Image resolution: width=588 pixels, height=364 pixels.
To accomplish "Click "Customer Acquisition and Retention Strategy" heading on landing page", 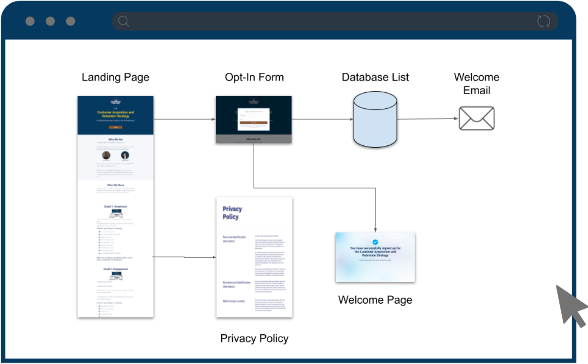I will (116, 114).
